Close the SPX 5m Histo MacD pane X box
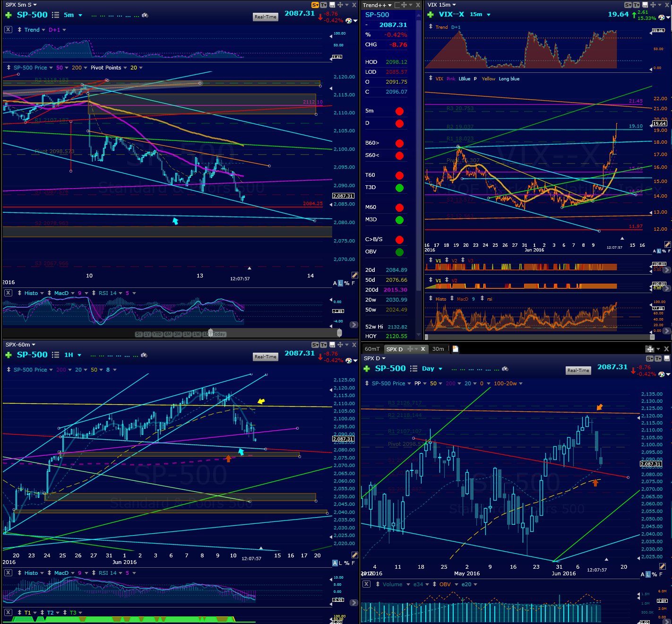The width and height of the screenshot is (672, 624). coord(8,293)
